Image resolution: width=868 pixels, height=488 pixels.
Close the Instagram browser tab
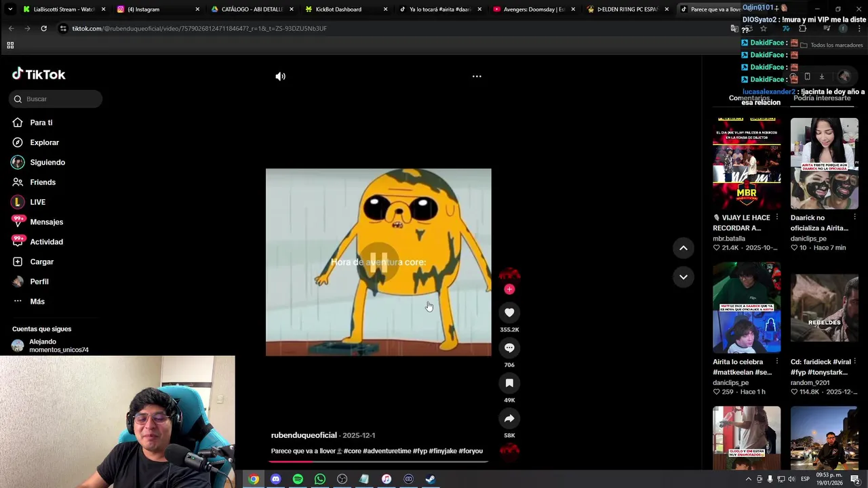tap(197, 9)
